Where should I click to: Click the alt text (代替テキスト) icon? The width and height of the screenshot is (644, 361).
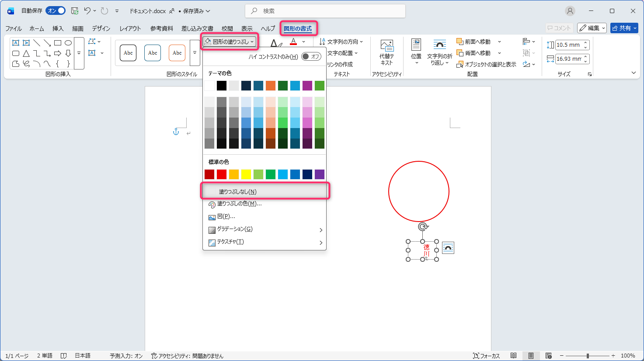[x=386, y=45]
